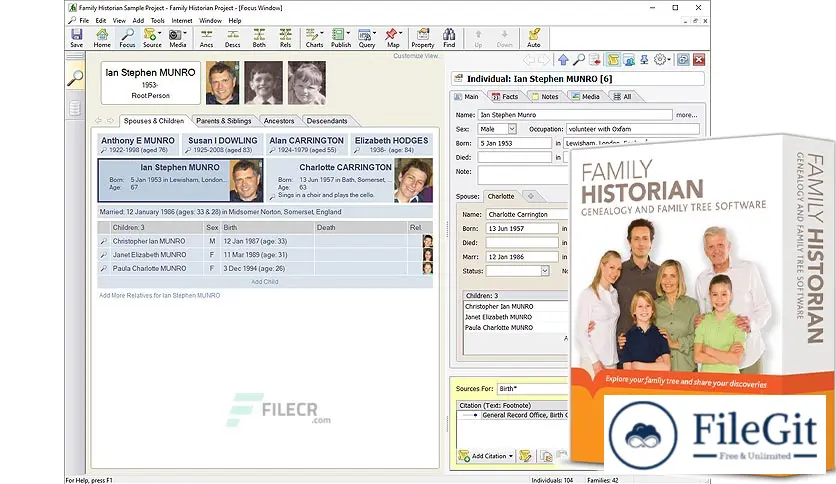Screen dimensions: 836x484
Task: Click the Find binoculars icon
Action: (x=449, y=38)
